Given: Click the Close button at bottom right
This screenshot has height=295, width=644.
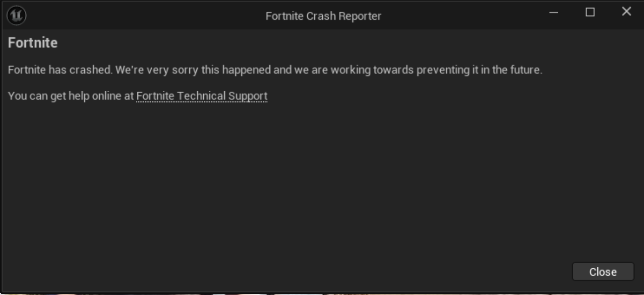Looking at the screenshot, I should [x=603, y=272].
